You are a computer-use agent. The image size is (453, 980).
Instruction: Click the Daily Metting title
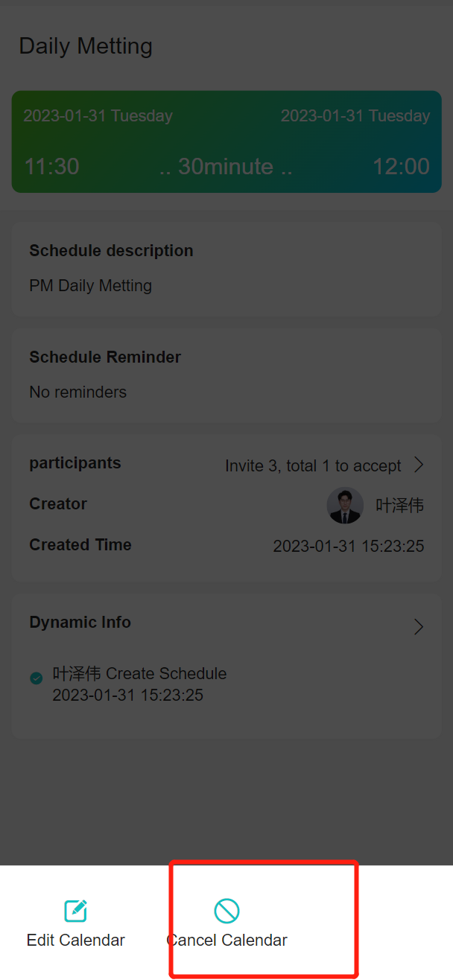pyautogui.click(x=86, y=46)
